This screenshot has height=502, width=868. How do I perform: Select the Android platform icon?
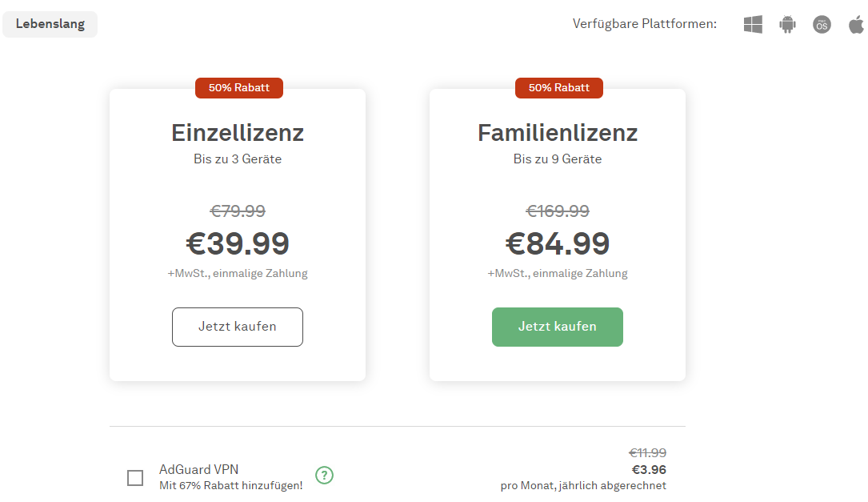point(788,25)
